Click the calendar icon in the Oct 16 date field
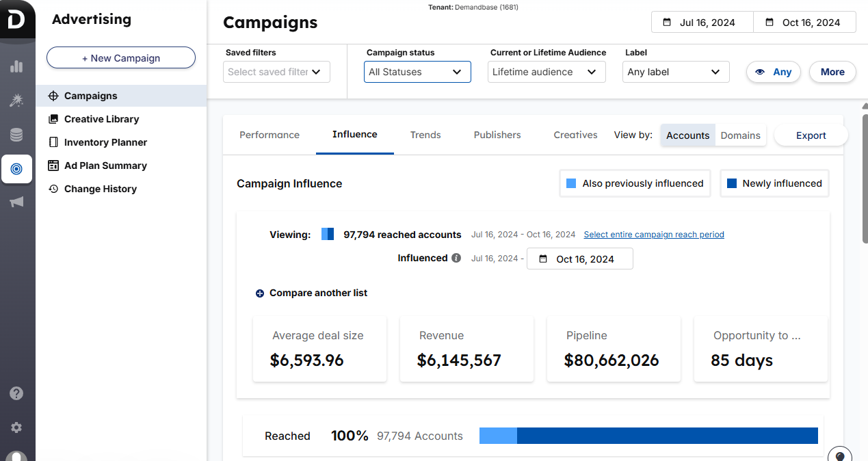868x461 pixels. [x=770, y=21]
